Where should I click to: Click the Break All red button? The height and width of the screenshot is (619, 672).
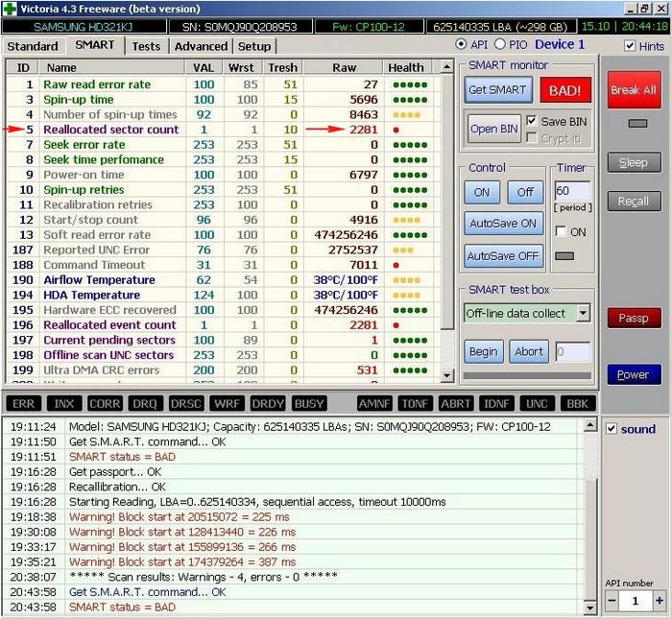coord(633,90)
